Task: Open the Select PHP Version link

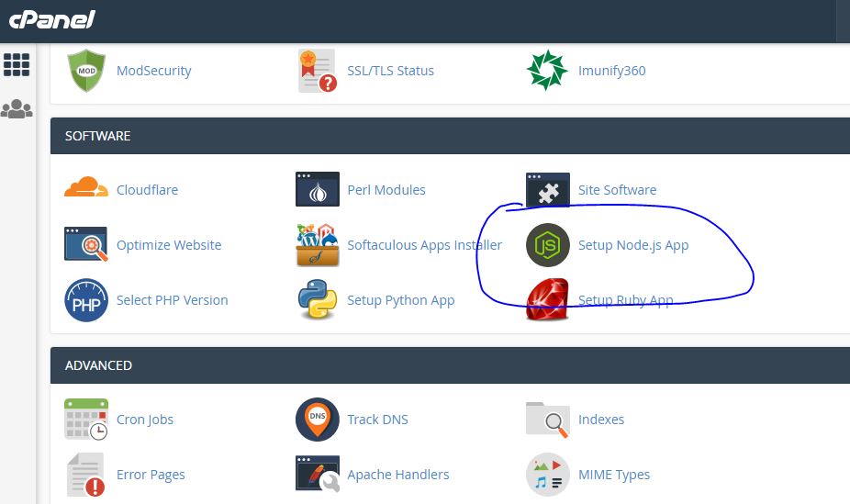Action: coord(172,300)
